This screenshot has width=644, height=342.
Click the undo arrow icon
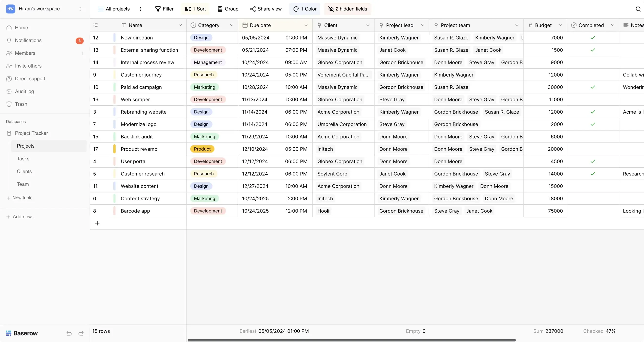(x=69, y=333)
